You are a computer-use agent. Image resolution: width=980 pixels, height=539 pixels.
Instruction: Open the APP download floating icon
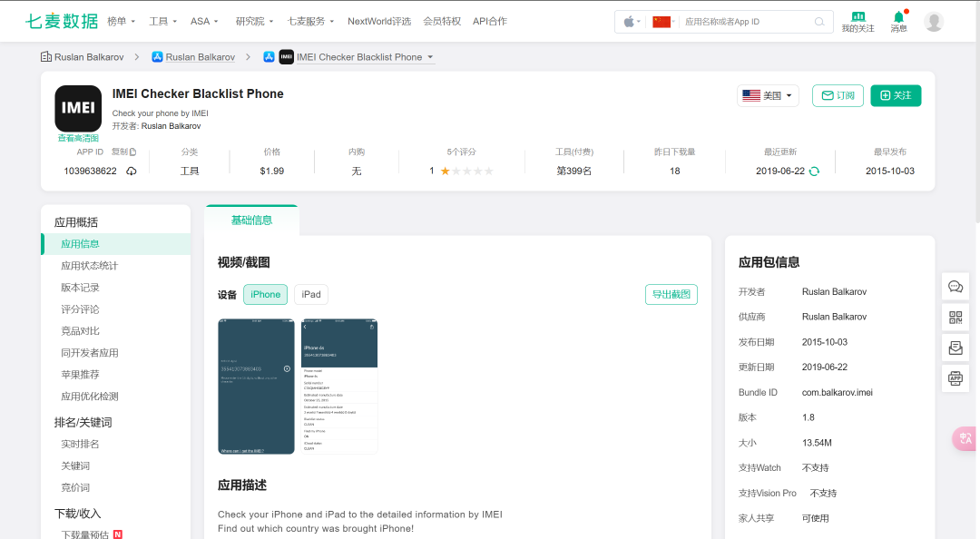click(955, 378)
